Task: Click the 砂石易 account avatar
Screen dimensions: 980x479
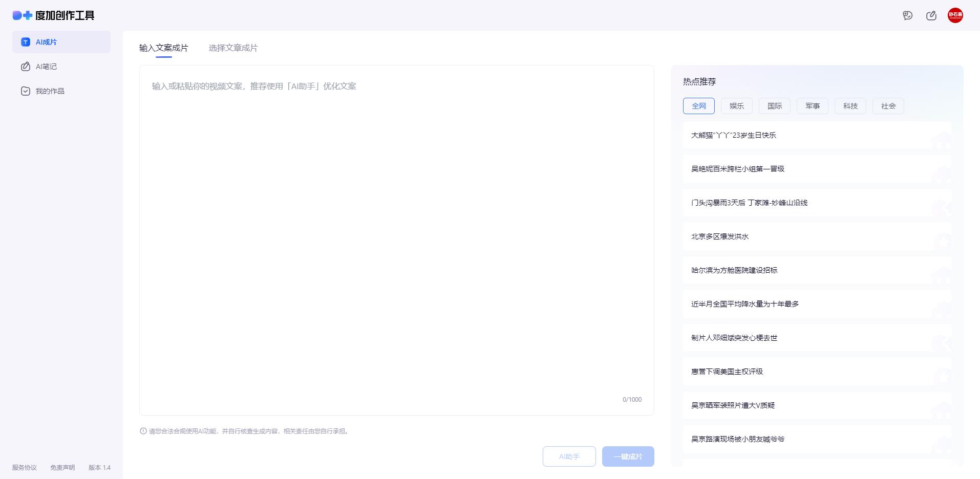Action: 955,15
